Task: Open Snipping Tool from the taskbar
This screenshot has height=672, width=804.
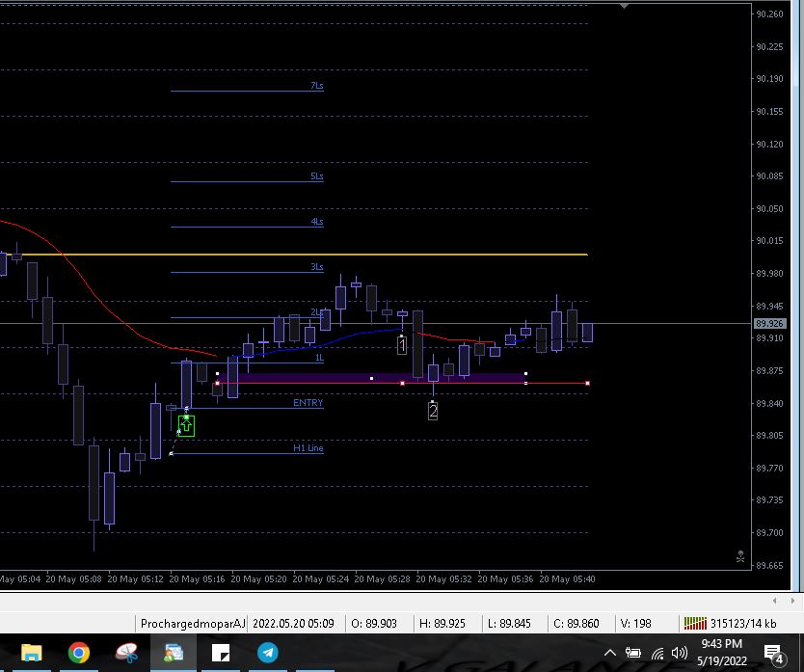Action: 126,653
